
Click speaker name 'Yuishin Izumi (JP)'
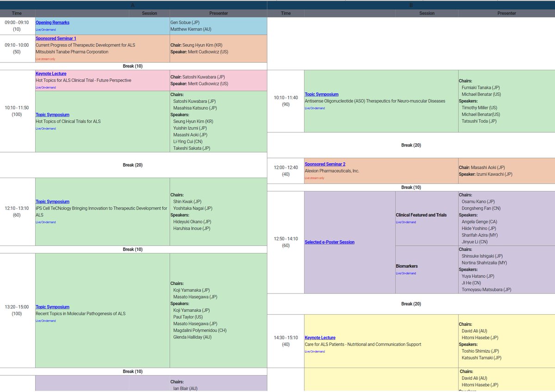(x=190, y=128)
